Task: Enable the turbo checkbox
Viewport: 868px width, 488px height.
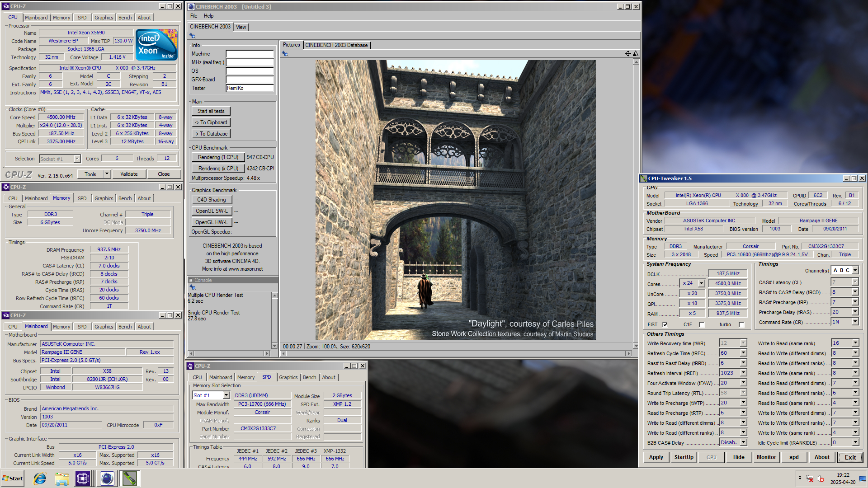Action: pyautogui.click(x=741, y=324)
